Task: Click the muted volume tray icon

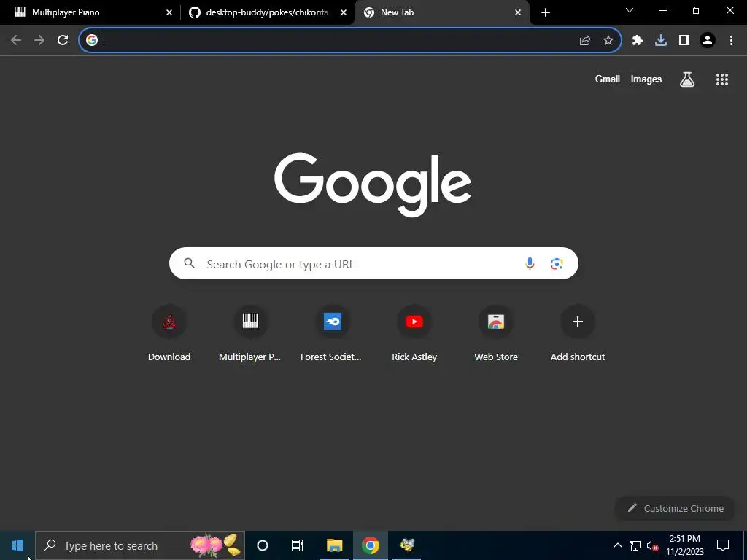Action: click(x=652, y=545)
